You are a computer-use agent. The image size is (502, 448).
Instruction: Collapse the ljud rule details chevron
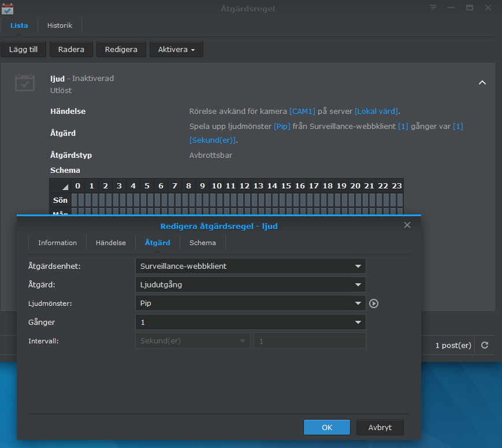point(482,83)
